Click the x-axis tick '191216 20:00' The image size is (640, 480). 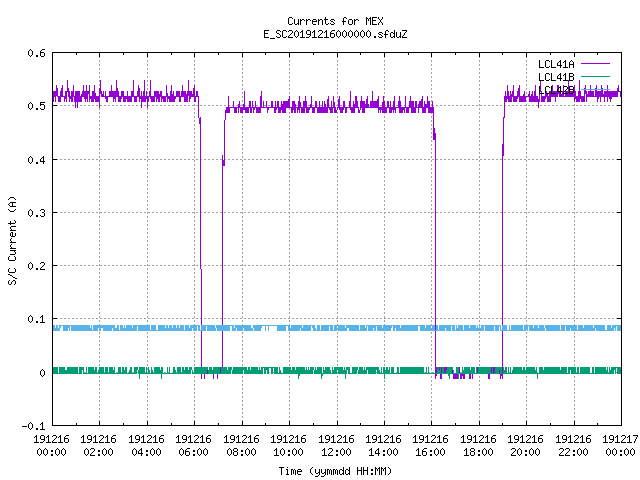tap(525, 446)
